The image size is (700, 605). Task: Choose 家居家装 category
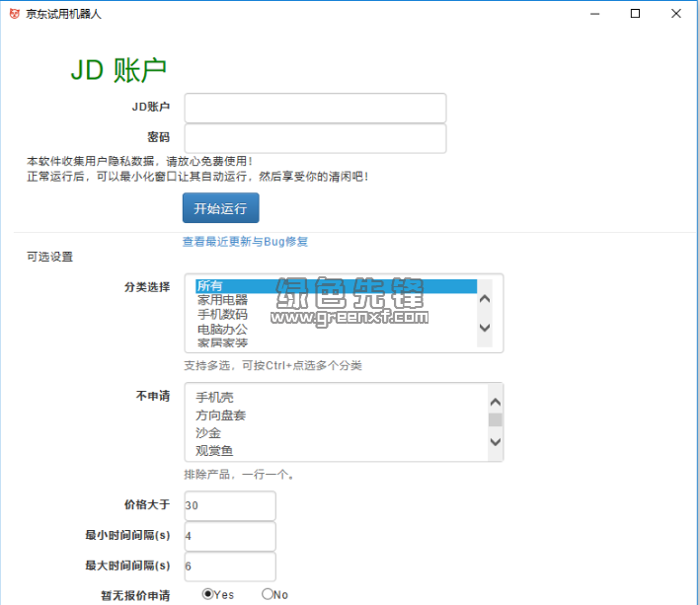222,342
